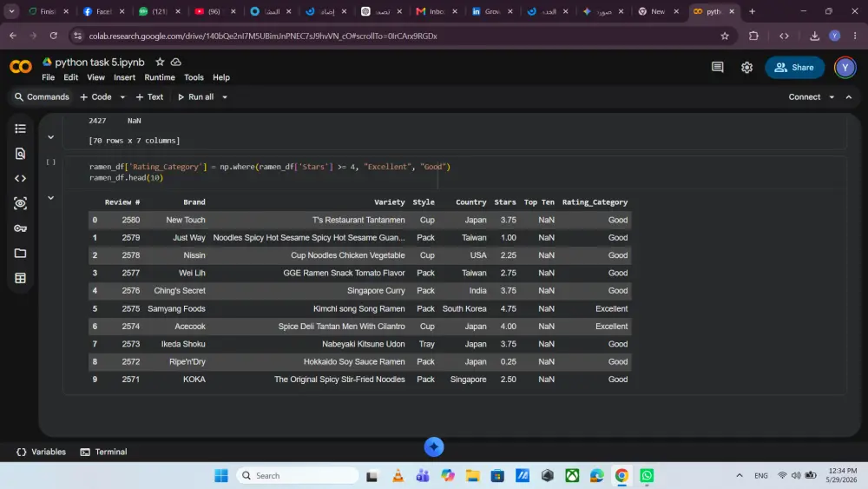868x489 pixels.
Task: Open the Data table sidebar icon
Action: tap(21, 278)
